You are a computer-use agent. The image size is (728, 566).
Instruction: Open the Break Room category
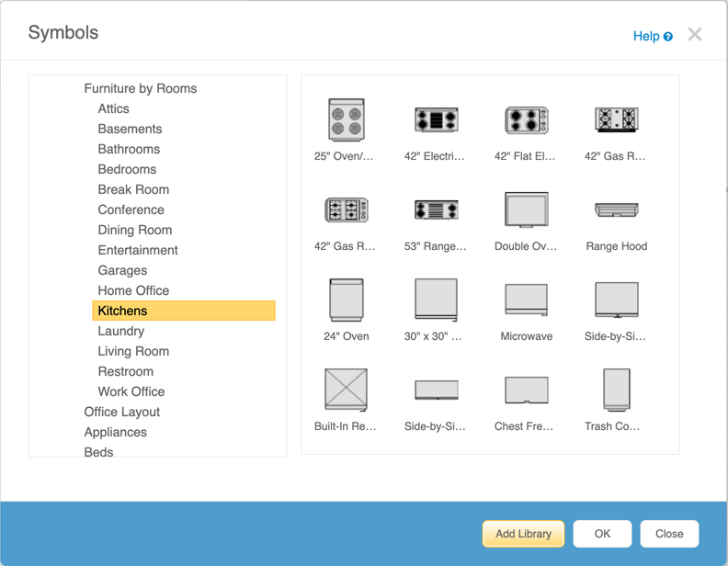133,189
